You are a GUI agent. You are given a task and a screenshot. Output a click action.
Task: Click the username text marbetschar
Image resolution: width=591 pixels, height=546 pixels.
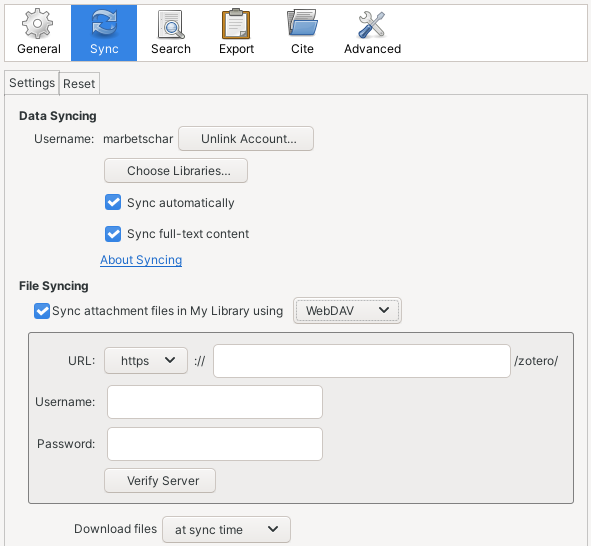click(138, 139)
